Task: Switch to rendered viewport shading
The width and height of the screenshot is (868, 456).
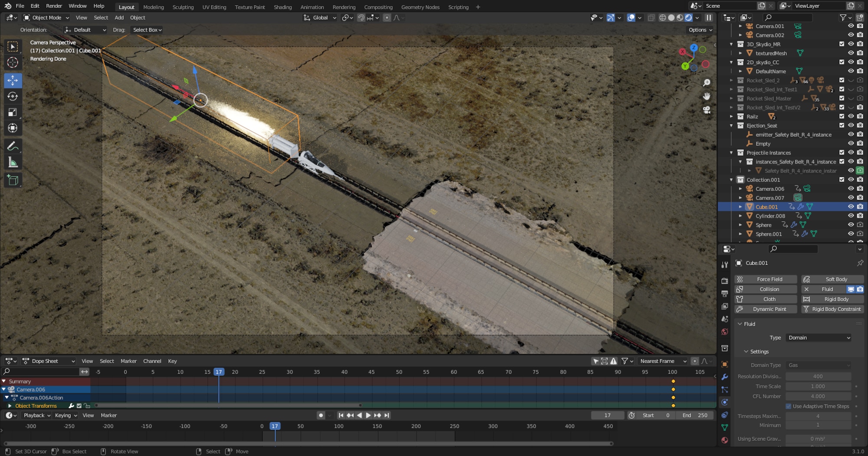Action: pos(689,18)
